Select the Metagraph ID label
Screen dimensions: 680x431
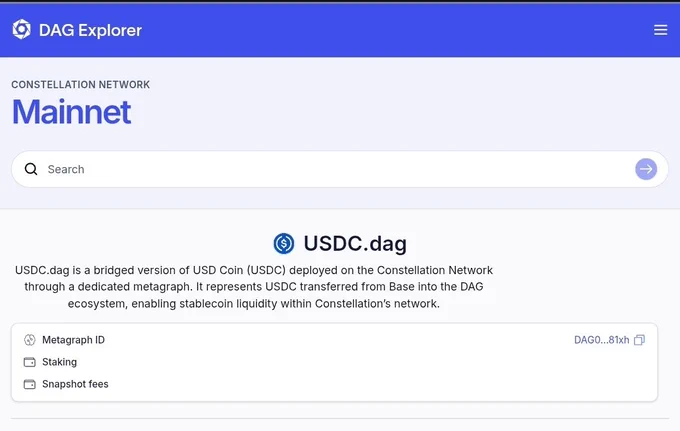pyautogui.click(x=73, y=340)
